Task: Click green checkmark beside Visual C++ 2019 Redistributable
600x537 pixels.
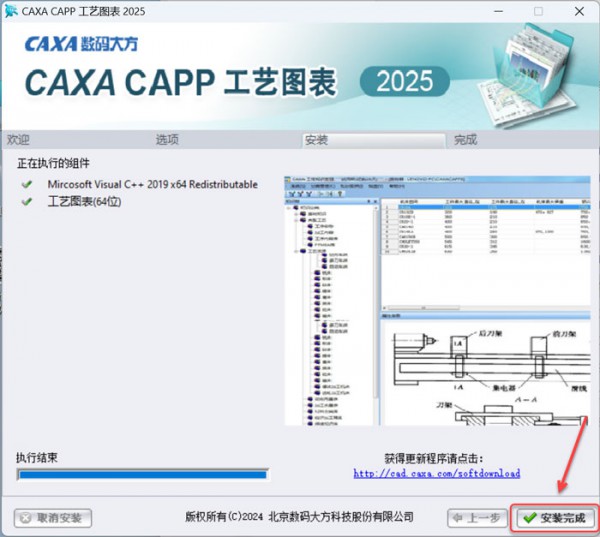Action: tap(27, 184)
